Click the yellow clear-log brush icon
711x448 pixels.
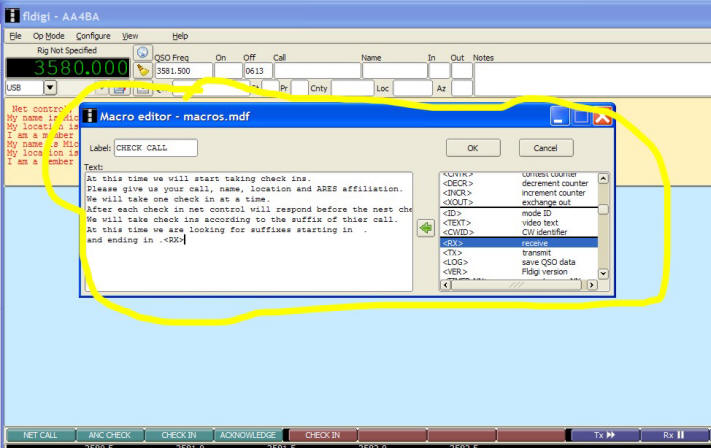143,70
